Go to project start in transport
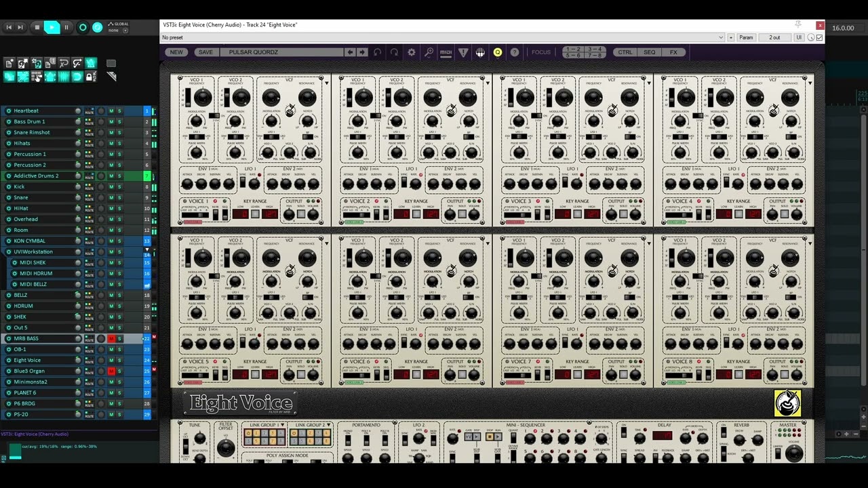 point(9,27)
